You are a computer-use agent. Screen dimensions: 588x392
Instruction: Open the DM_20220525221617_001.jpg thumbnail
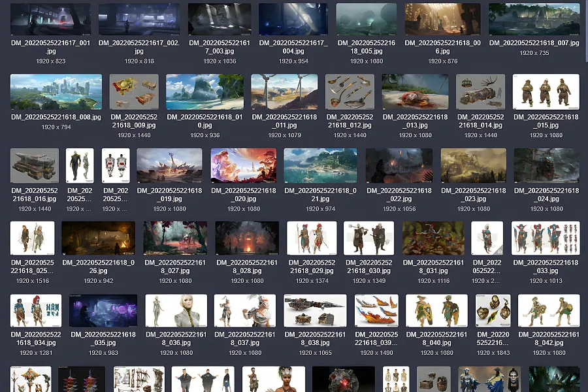click(x=50, y=19)
